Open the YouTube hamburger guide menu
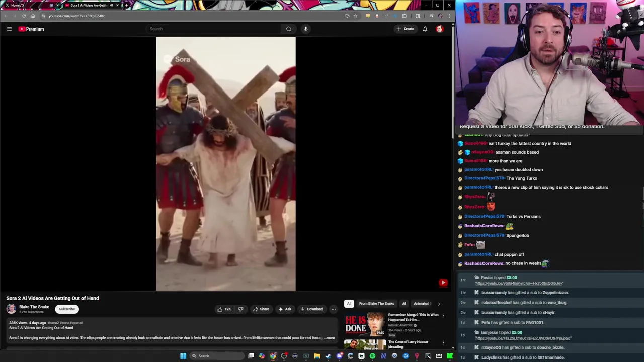Screen dimensions: 644x362 tap(9, 29)
